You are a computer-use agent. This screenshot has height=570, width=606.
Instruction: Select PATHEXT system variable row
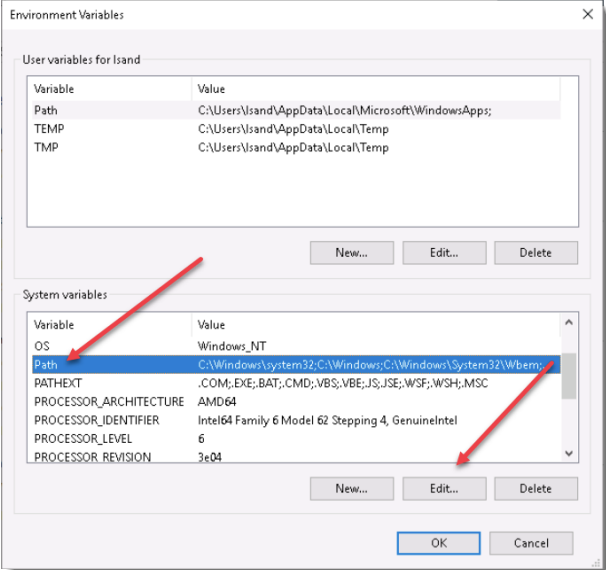coord(296,383)
